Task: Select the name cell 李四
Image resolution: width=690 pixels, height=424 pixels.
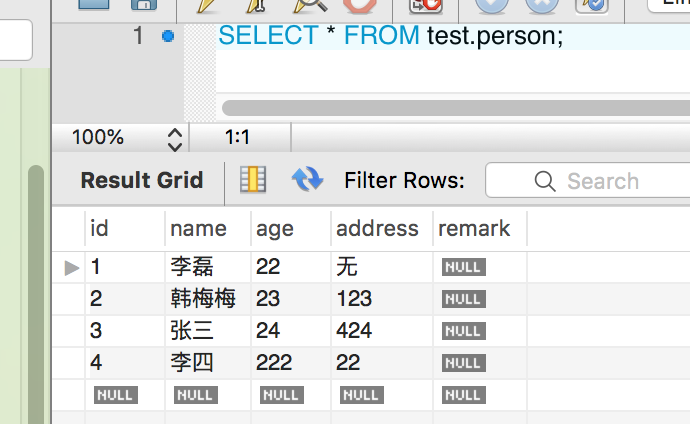Action: tap(208, 363)
